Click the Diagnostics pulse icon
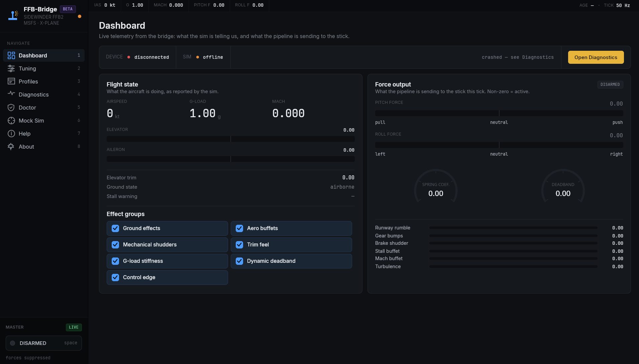The image size is (639, 364). tap(11, 94)
